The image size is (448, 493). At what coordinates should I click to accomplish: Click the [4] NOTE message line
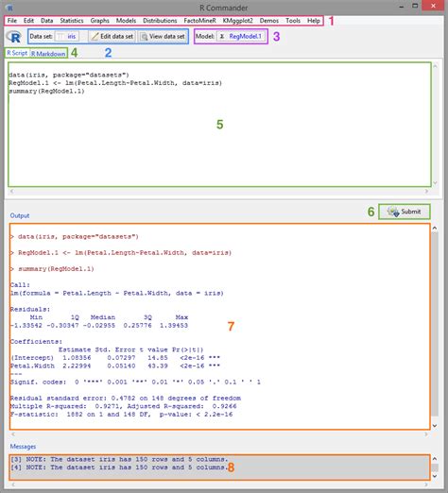point(119,467)
